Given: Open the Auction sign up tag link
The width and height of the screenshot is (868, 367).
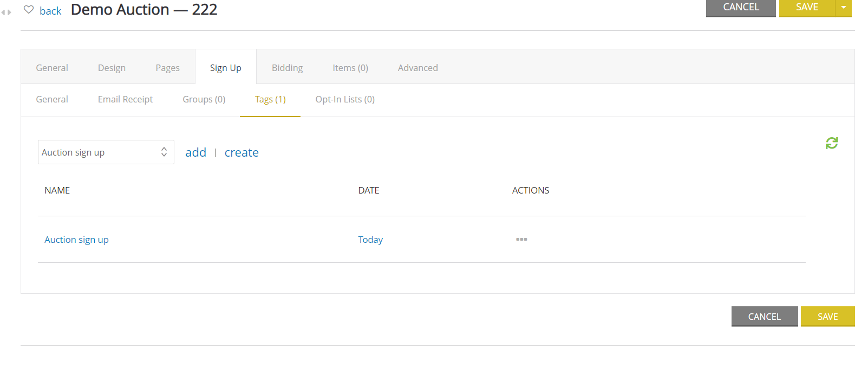Looking at the screenshot, I should pos(76,240).
